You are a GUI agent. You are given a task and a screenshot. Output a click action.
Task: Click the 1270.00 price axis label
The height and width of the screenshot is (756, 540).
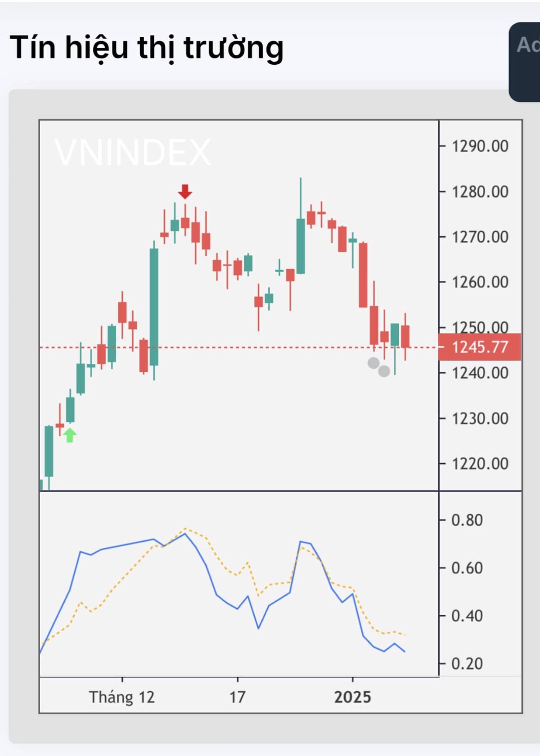pos(480,237)
